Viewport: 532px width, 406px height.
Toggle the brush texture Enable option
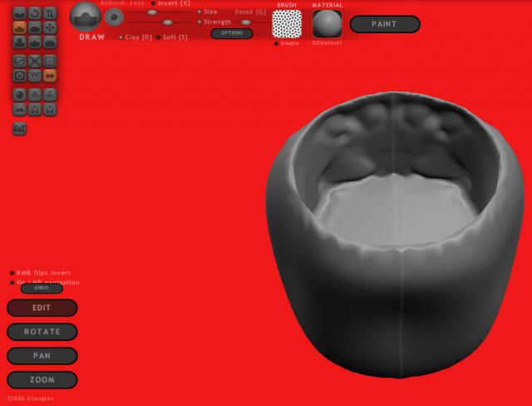[276, 43]
